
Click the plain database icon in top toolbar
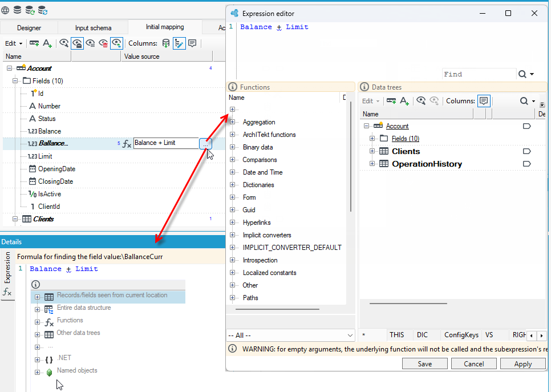17,10
